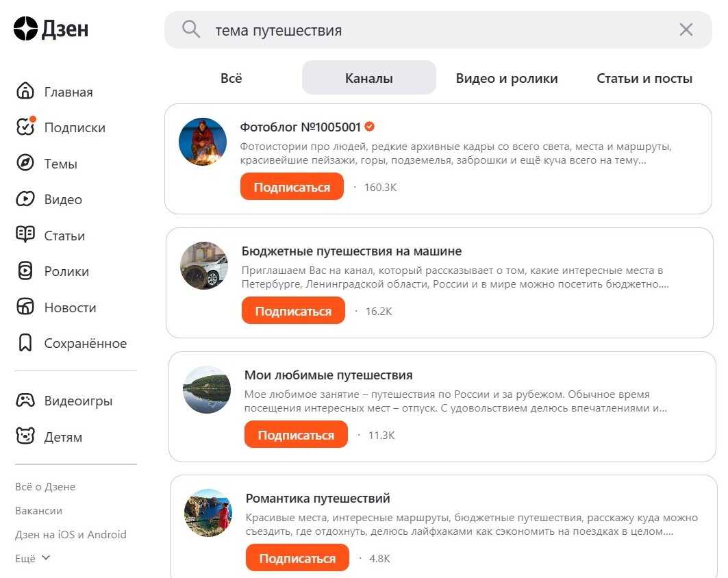Open Детям label in sidebar

pyautogui.click(x=63, y=438)
